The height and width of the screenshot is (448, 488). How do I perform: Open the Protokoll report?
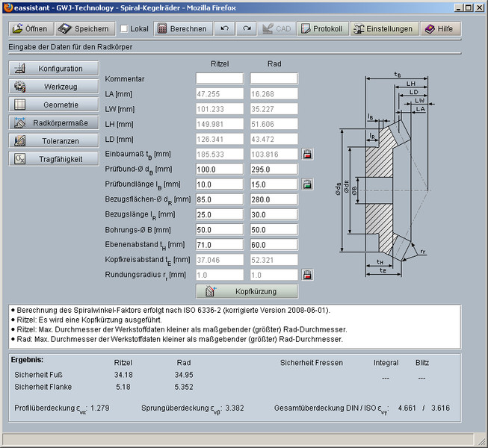click(x=321, y=29)
